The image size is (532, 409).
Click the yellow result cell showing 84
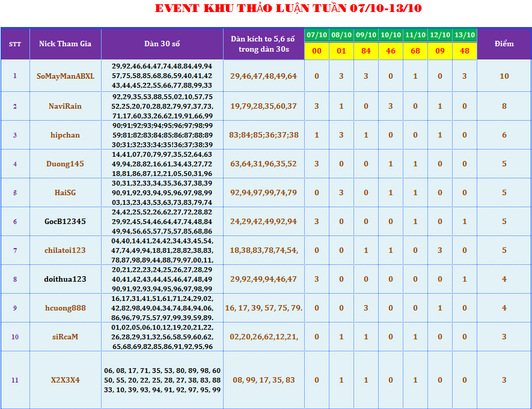366,51
